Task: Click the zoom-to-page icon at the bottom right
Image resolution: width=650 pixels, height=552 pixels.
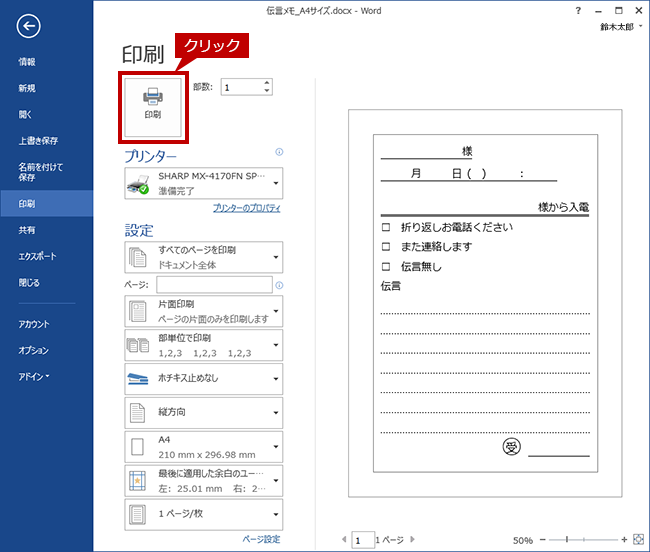Action: (x=638, y=539)
